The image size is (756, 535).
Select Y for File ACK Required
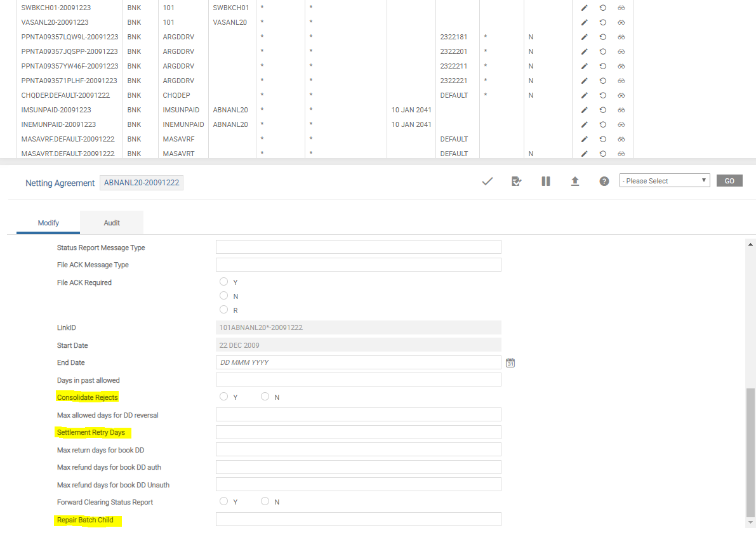click(x=223, y=282)
